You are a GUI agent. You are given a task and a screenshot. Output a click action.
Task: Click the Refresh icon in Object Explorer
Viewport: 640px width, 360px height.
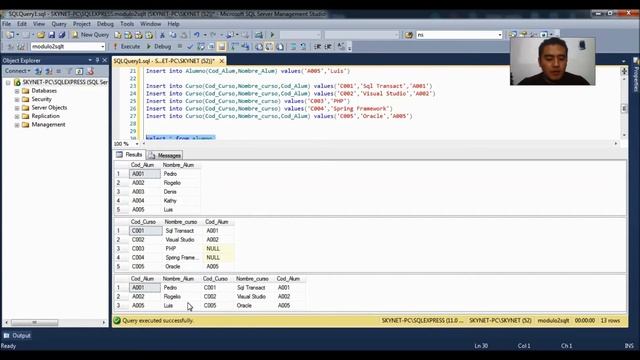click(80, 71)
